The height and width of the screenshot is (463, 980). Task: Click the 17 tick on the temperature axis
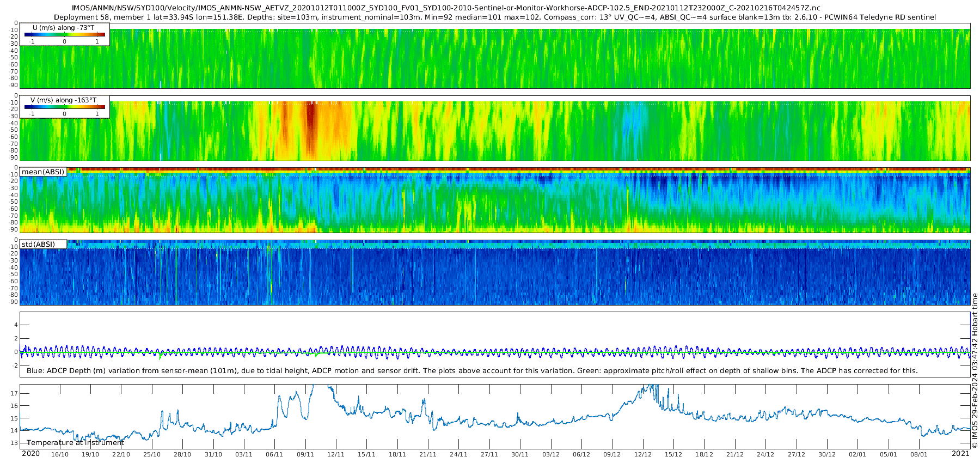tap(14, 393)
